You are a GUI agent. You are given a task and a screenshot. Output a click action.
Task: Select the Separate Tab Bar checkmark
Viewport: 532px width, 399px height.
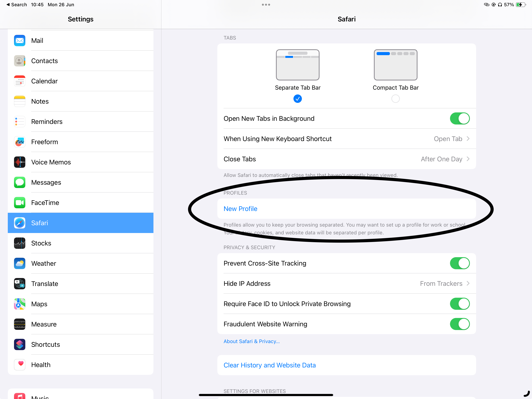(298, 99)
